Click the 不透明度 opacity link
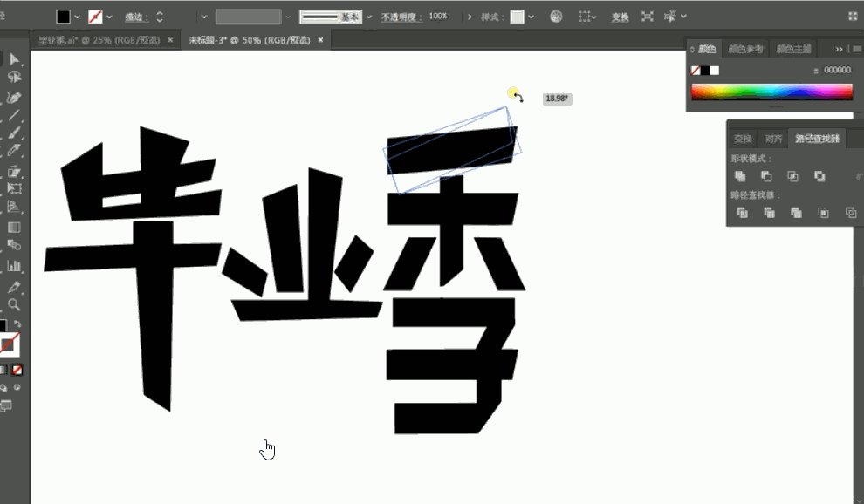 click(x=401, y=17)
